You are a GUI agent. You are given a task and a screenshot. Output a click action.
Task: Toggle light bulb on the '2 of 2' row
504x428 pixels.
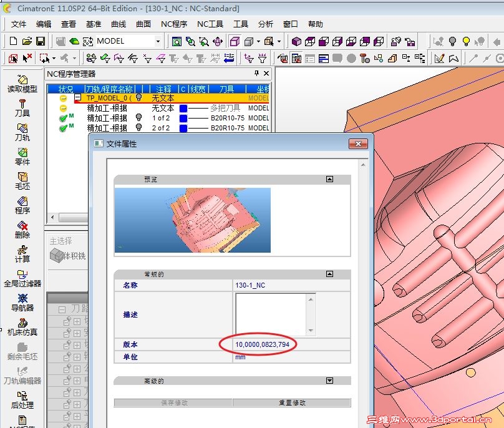tap(139, 127)
